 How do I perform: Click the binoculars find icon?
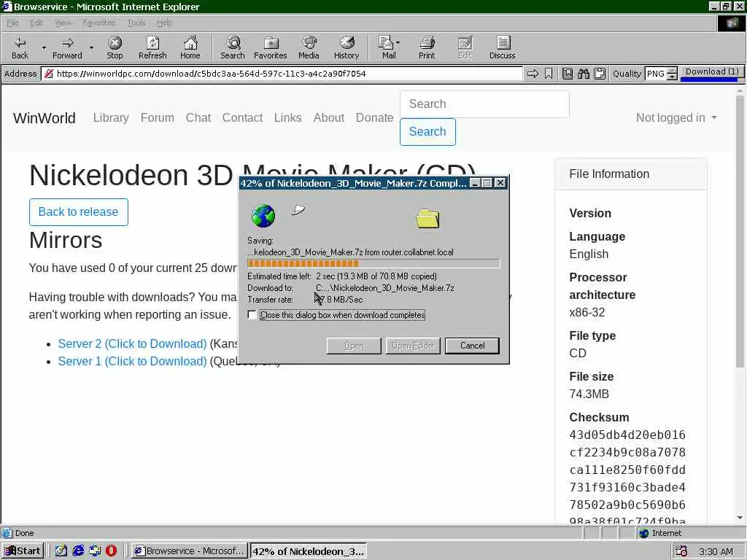click(x=584, y=74)
